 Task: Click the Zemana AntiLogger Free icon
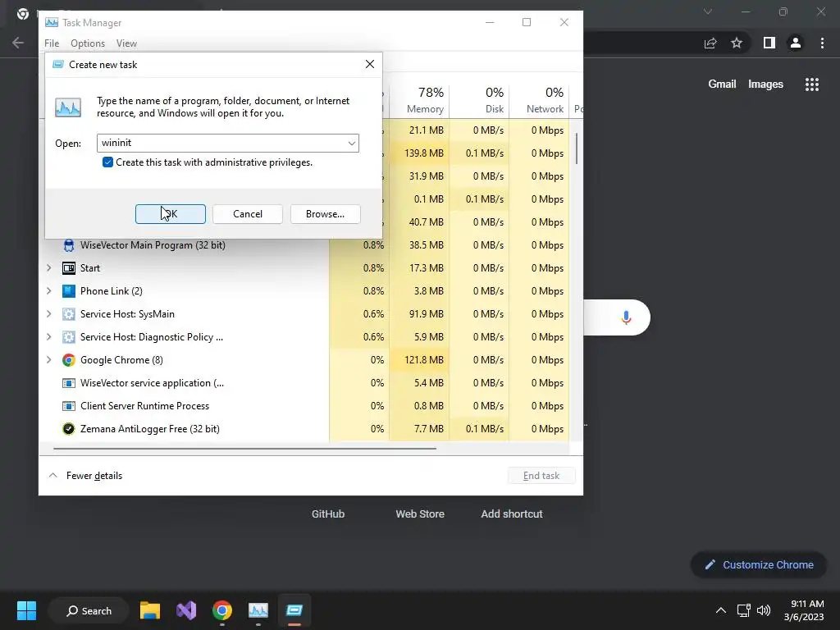[x=69, y=428]
